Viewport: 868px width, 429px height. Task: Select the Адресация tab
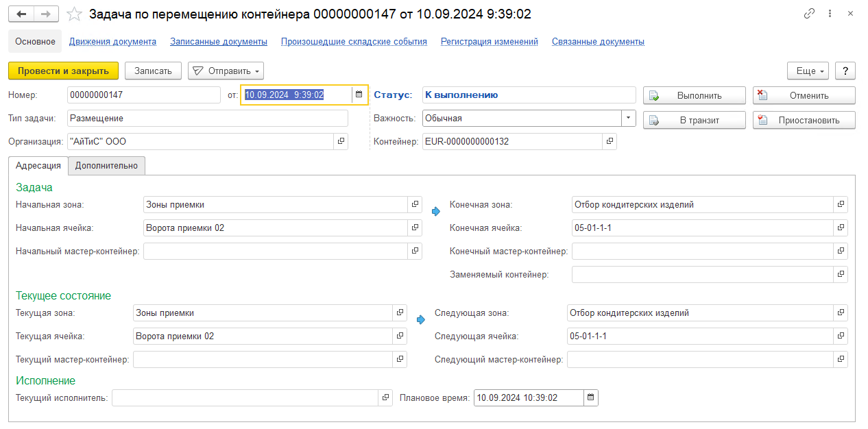(x=38, y=165)
